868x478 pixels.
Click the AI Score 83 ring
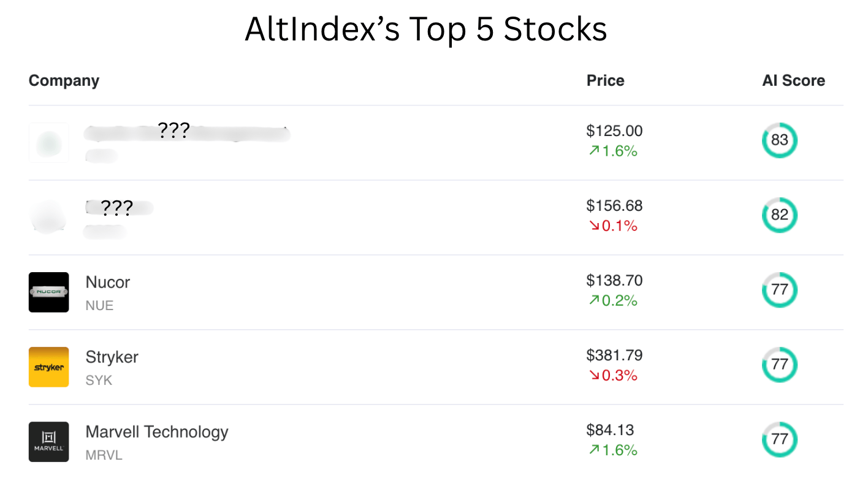(779, 140)
